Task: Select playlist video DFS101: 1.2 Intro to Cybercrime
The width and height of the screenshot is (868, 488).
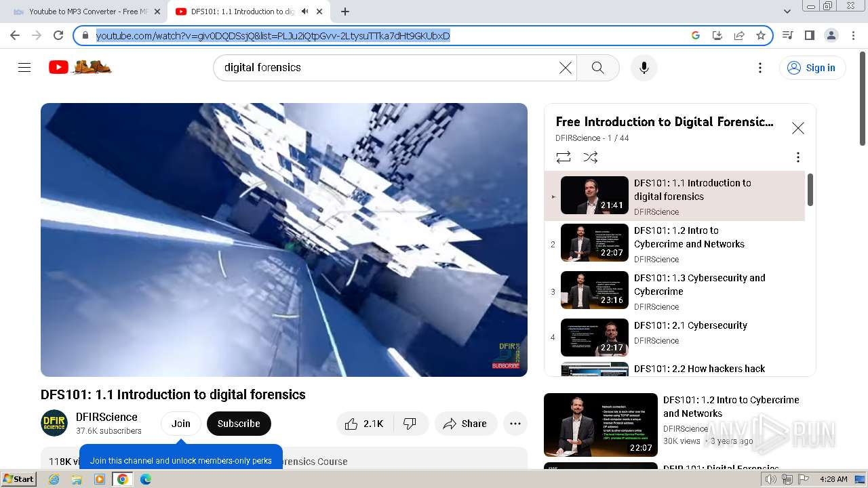Action: point(675,244)
